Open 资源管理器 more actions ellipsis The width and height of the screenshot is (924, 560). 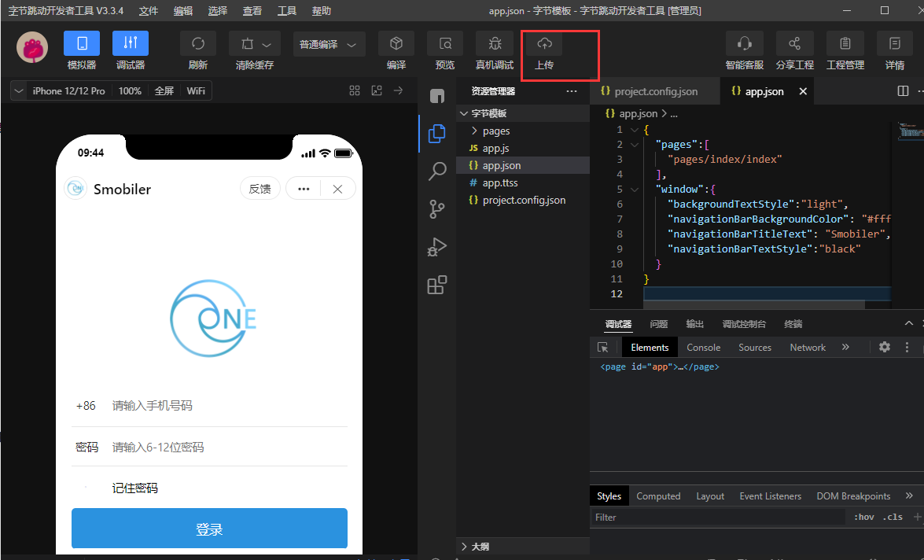(x=572, y=91)
